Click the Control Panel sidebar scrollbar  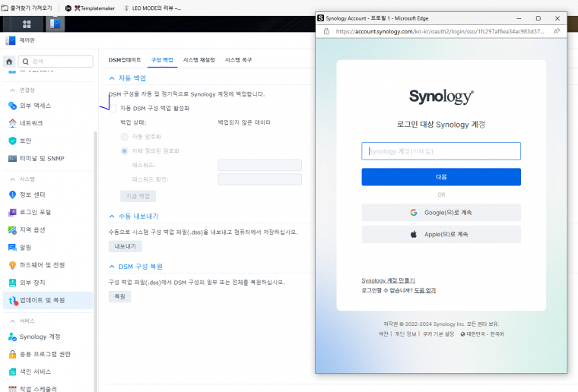pos(96,261)
